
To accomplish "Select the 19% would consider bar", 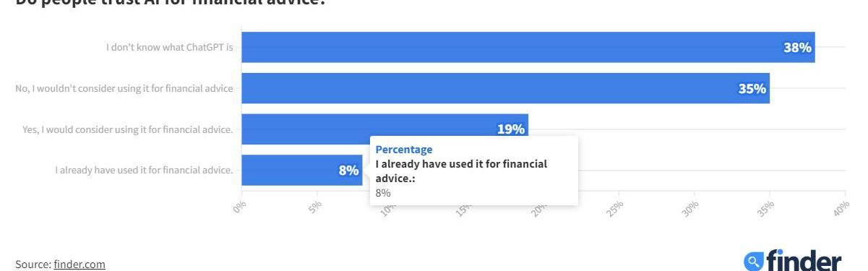I will pos(384,129).
